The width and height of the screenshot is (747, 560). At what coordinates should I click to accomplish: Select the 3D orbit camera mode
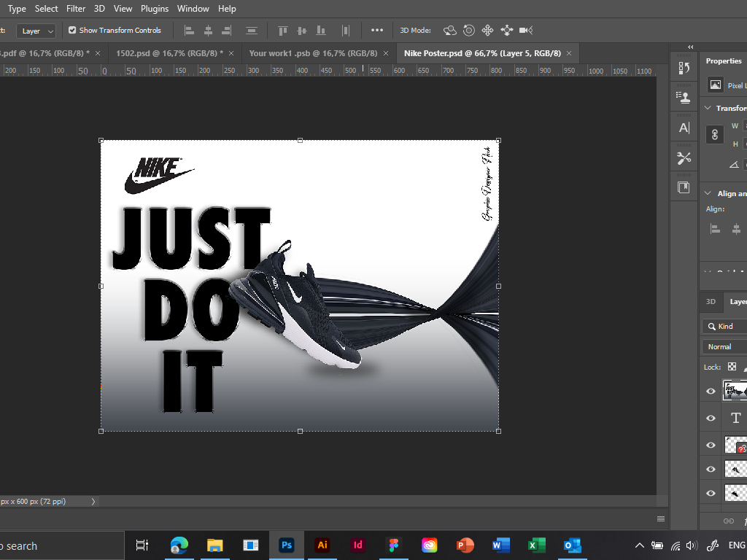pyautogui.click(x=449, y=31)
